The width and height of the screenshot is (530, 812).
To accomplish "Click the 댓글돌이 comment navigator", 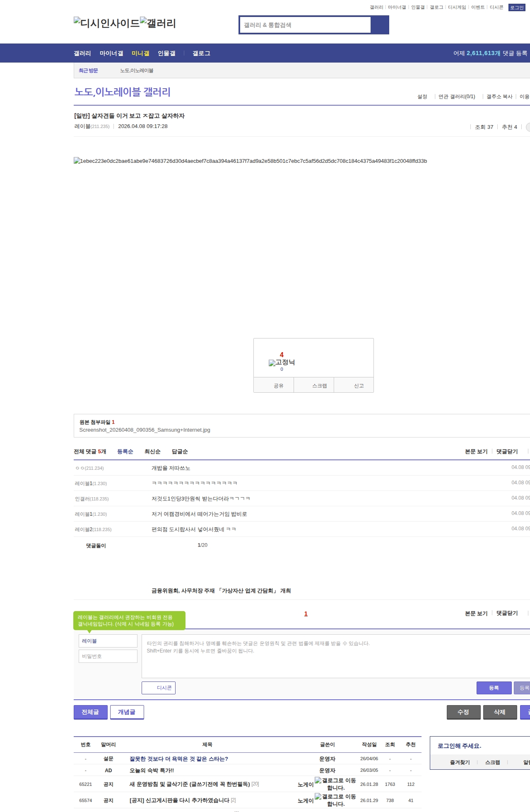I will (96, 546).
